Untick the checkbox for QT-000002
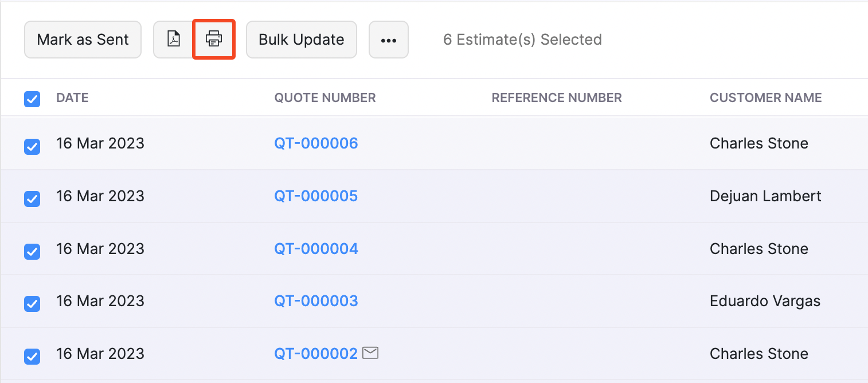868x383 pixels. (32, 357)
